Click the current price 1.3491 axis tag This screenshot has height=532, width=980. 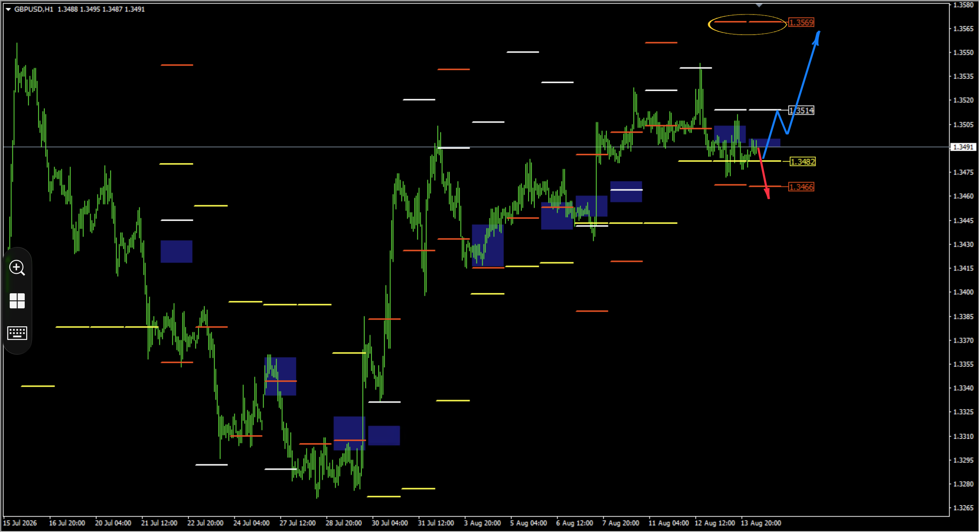click(963, 147)
